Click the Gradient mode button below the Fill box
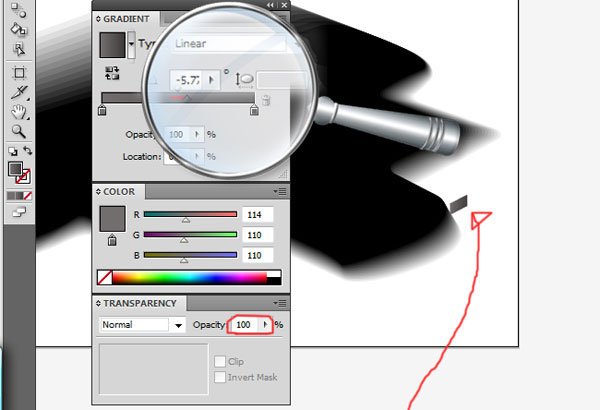 pyautogui.click(x=19, y=196)
